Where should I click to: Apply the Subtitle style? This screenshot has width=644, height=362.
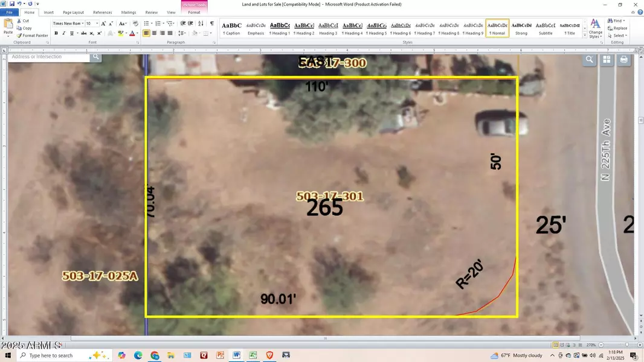click(546, 28)
